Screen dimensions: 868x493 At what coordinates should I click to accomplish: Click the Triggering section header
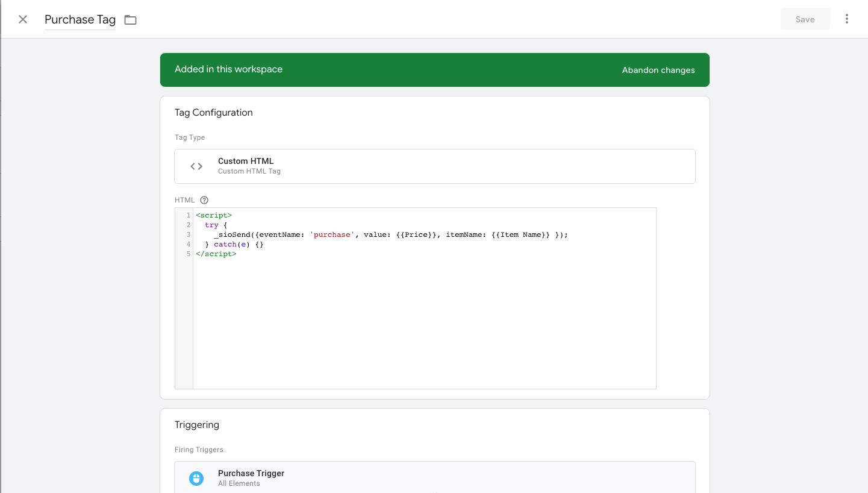coord(197,424)
